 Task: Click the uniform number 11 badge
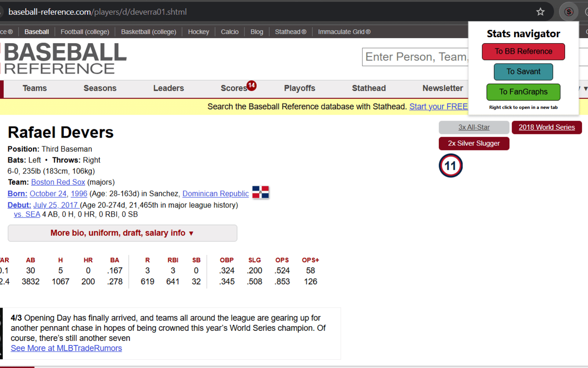click(x=451, y=166)
